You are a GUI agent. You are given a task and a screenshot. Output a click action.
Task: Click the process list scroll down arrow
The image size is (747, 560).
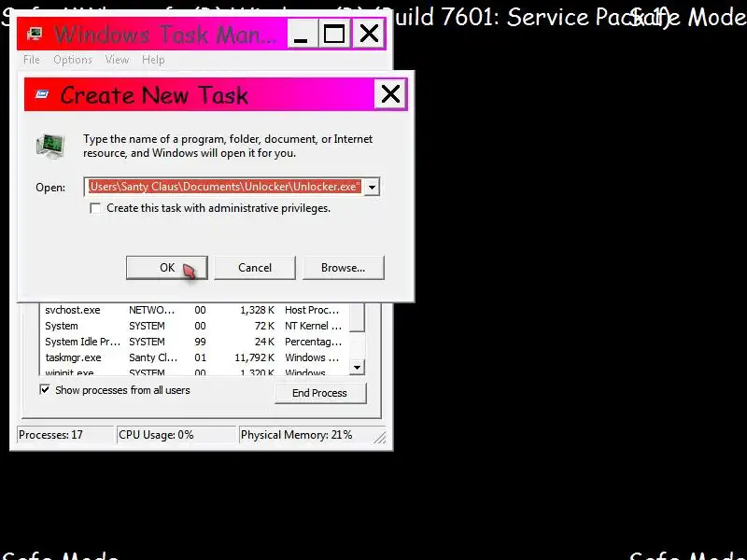point(358,368)
